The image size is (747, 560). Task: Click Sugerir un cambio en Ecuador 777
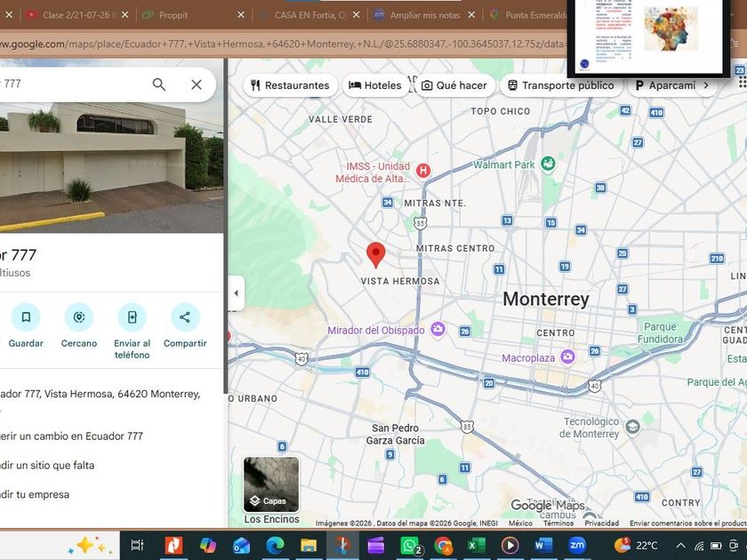click(x=71, y=436)
